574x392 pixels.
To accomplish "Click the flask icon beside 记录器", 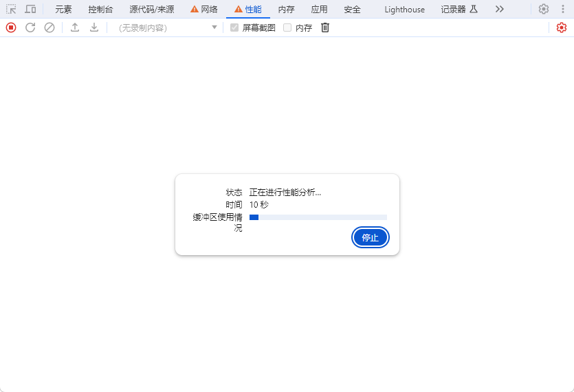I will 474,9.
